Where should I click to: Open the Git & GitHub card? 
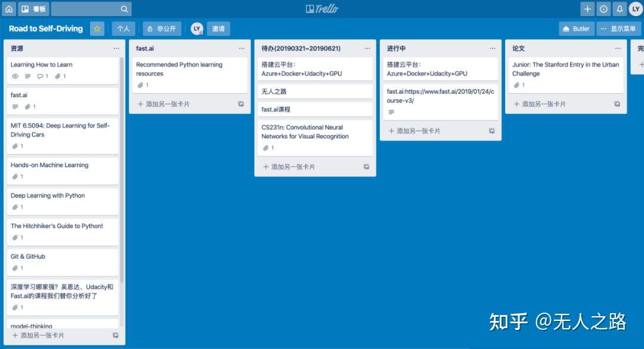63,262
